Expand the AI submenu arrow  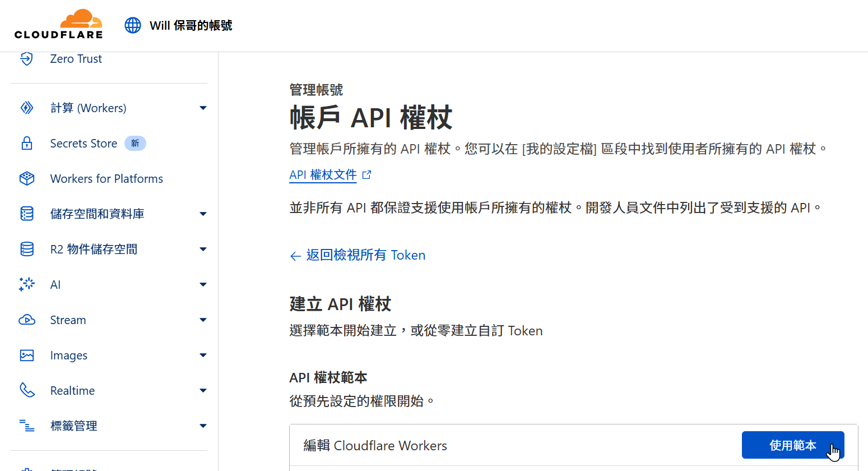[203, 284]
